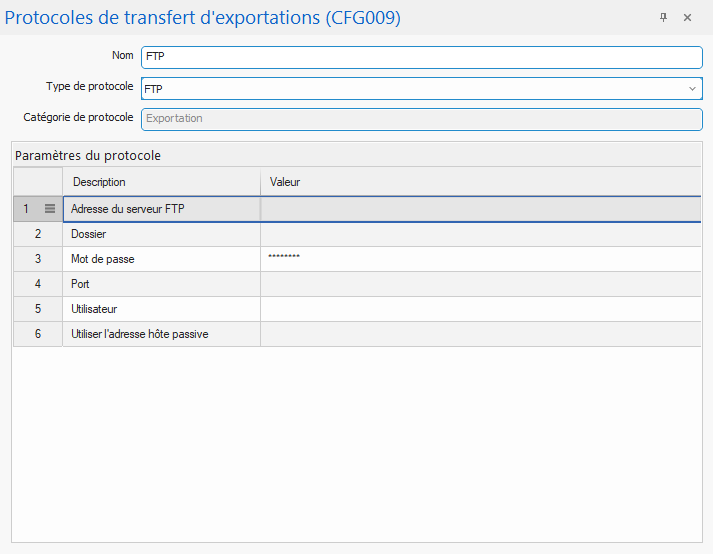Select the Description column header

click(161, 182)
